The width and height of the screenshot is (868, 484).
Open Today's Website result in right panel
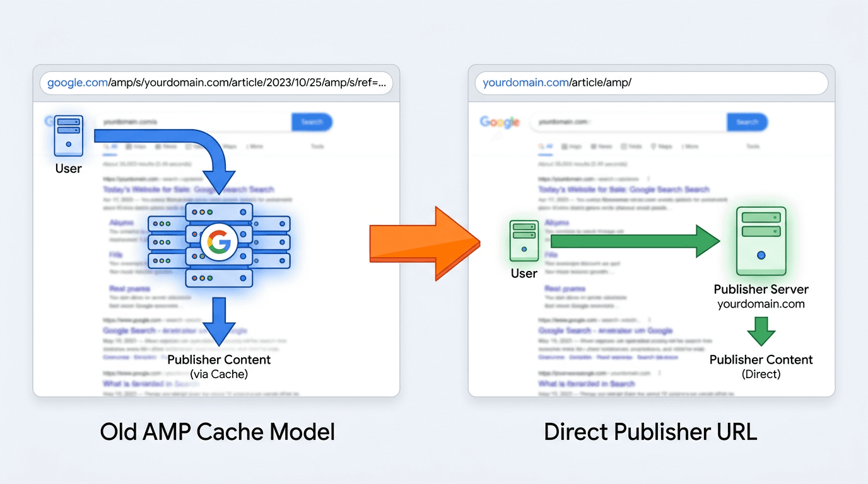[x=624, y=189]
